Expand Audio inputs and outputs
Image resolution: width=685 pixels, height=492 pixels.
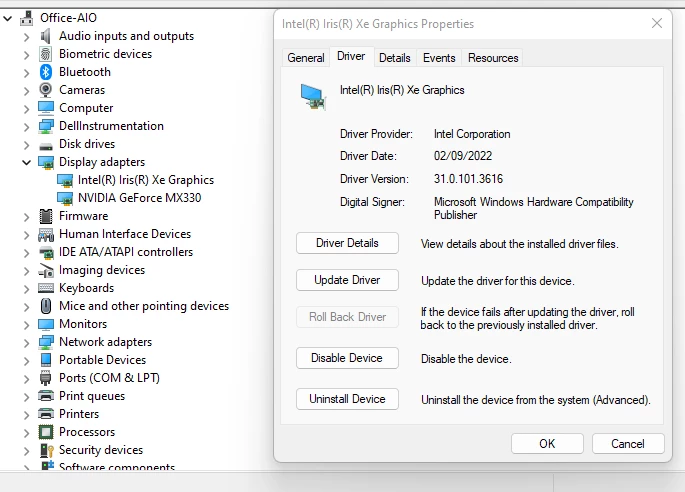27,37
